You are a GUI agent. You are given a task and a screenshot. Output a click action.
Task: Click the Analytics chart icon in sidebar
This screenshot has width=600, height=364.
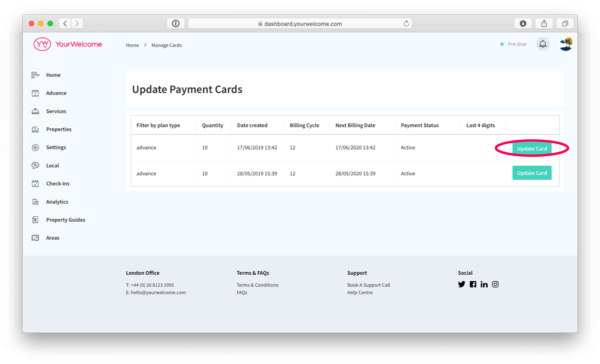[35, 202]
